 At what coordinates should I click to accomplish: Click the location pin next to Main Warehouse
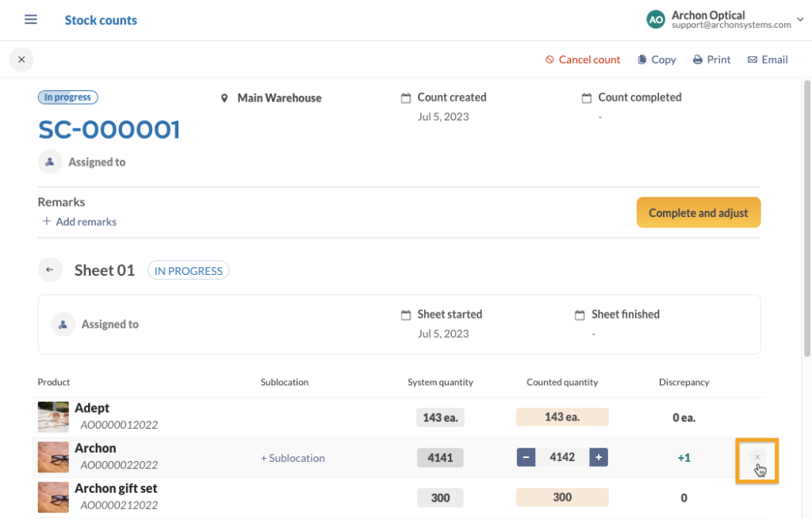click(224, 97)
